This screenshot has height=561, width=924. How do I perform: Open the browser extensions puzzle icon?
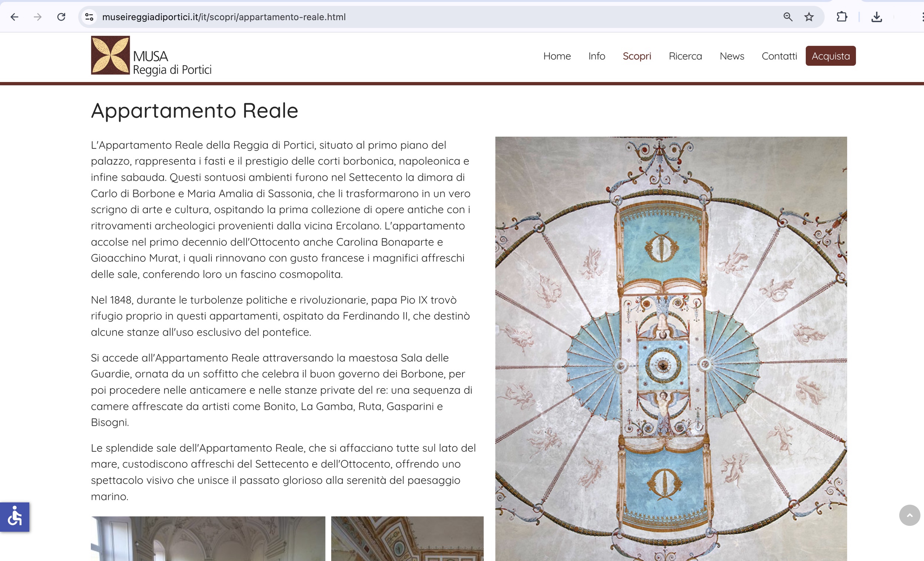(842, 17)
